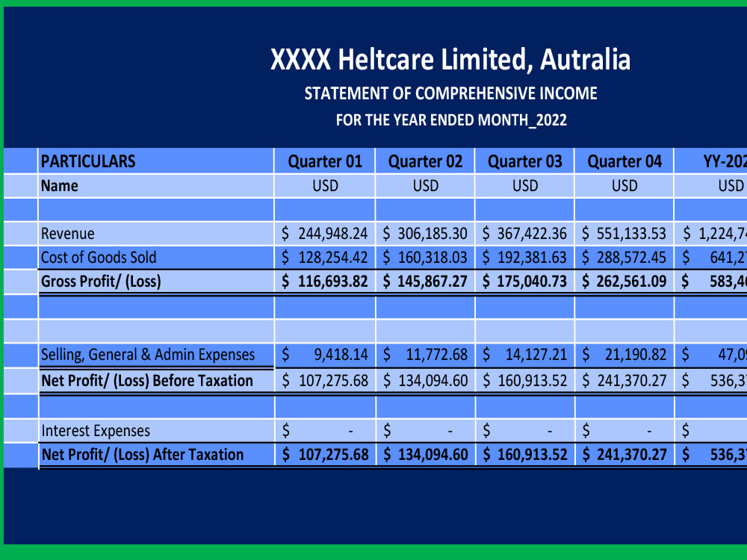Screen dimensions: 747x560
Task: Click the STATEMENT OF COMPREHENSIVE INCOME heading
Action: tap(450, 93)
